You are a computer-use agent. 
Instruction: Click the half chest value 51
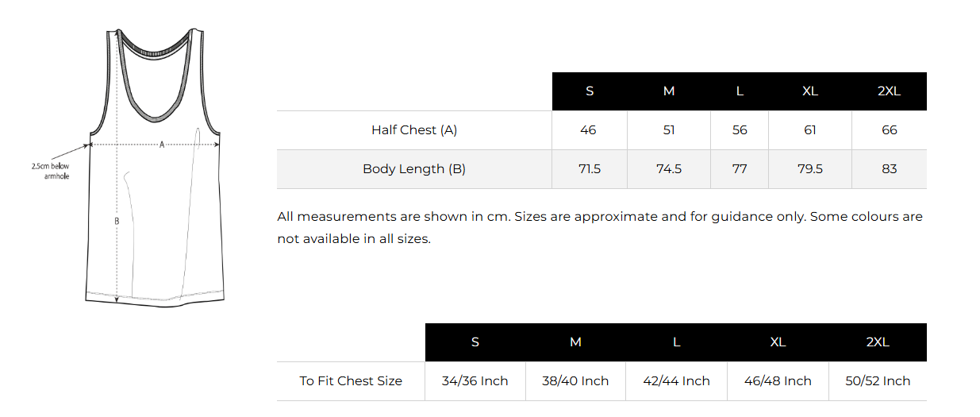669,130
